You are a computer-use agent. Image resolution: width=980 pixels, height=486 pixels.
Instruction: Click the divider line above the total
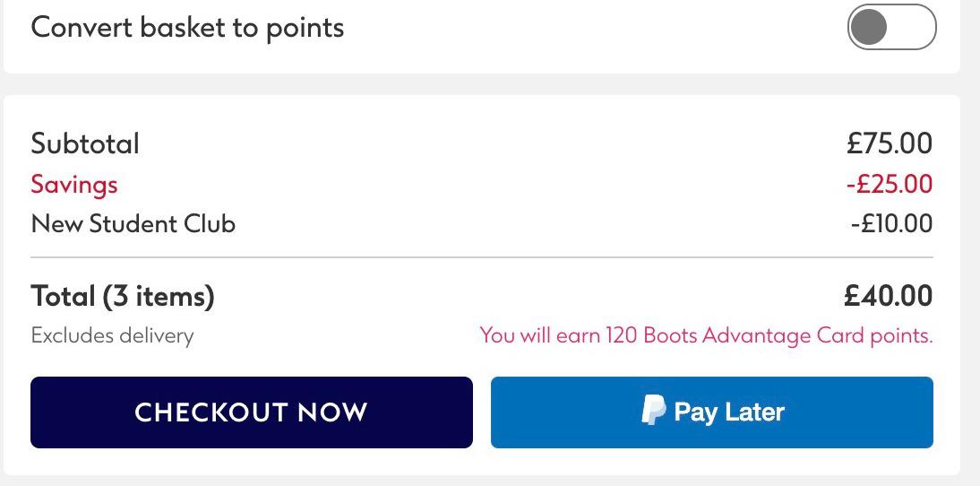482,257
